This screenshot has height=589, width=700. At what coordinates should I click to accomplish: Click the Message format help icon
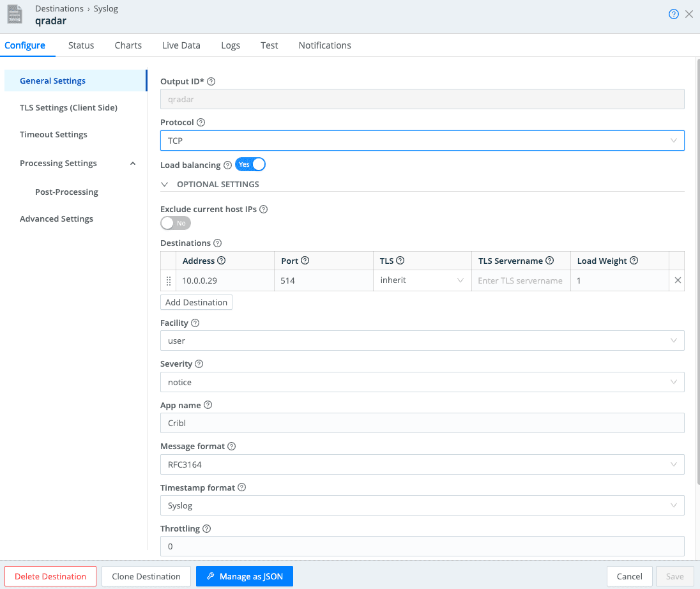coord(231,447)
